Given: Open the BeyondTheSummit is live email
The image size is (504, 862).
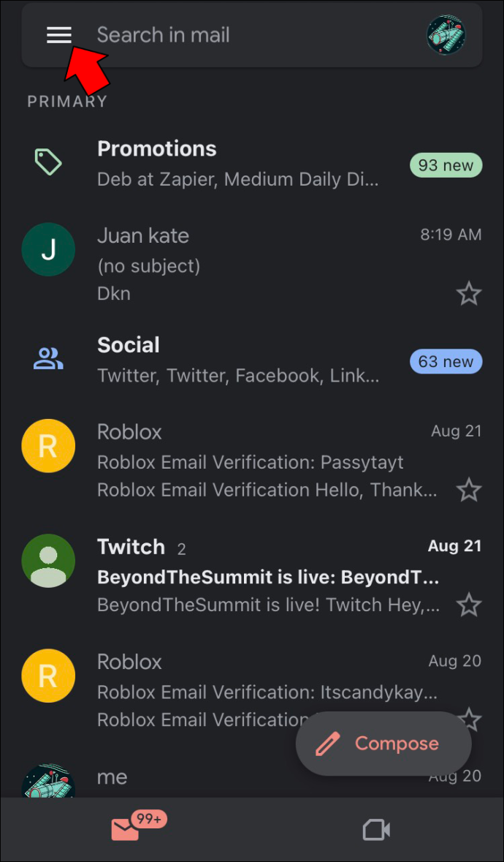Looking at the screenshot, I should (x=252, y=575).
